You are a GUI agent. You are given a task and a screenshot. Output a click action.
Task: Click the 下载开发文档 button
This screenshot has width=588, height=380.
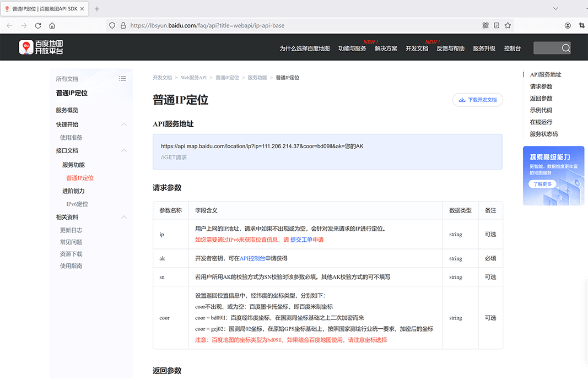[x=477, y=100]
